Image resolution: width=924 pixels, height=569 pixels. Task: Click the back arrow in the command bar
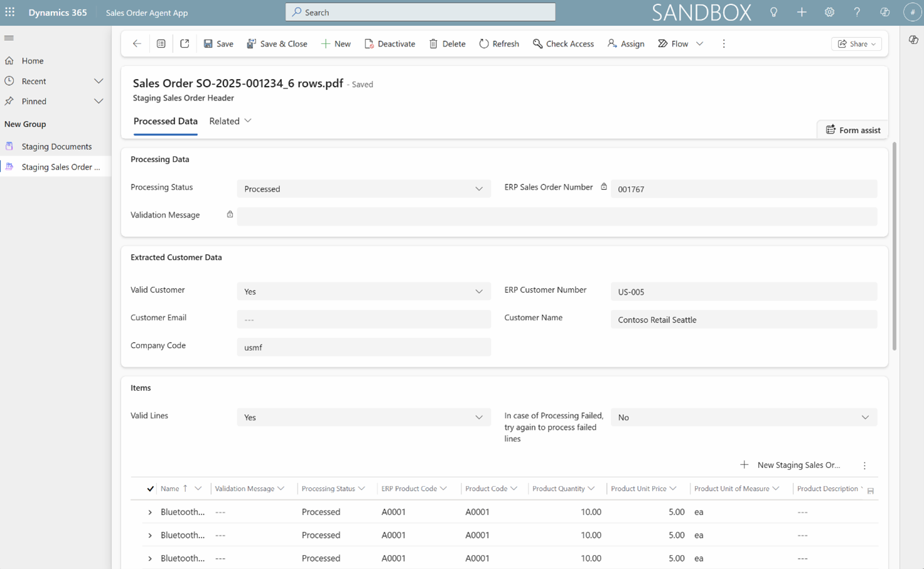point(137,43)
